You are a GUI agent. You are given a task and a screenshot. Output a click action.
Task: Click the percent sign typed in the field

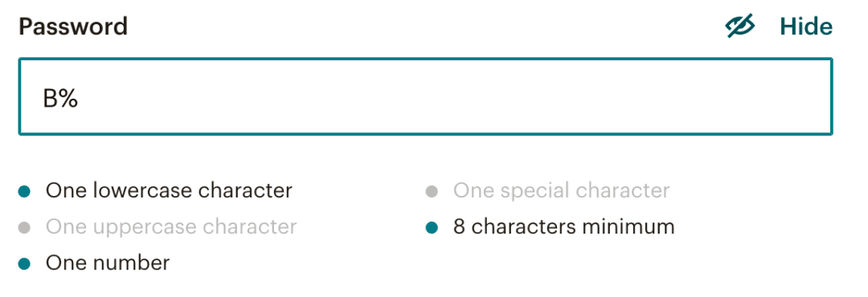68,99
